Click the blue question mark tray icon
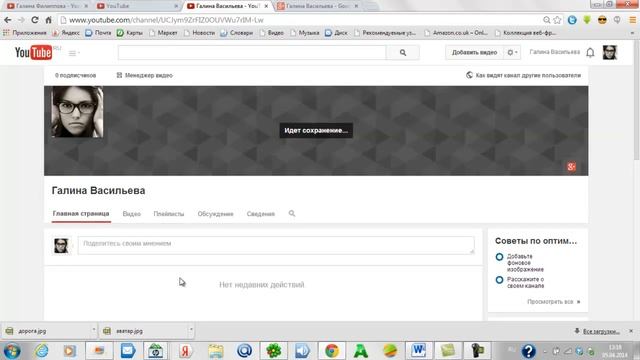The width and height of the screenshot is (640, 360). pos(529,351)
